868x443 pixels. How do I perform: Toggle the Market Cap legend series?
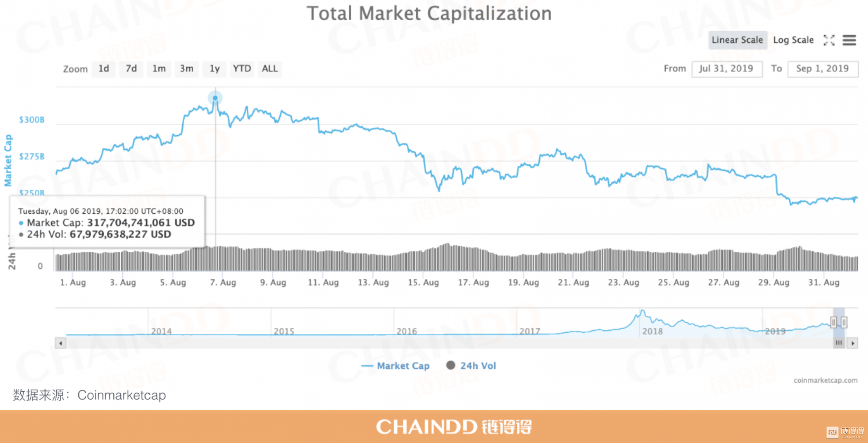(x=396, y=365)
